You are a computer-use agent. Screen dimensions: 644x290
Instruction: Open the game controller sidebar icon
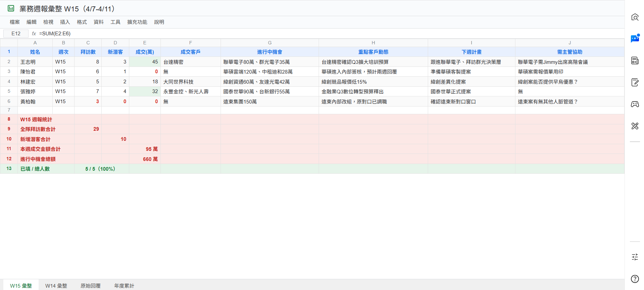635,105
